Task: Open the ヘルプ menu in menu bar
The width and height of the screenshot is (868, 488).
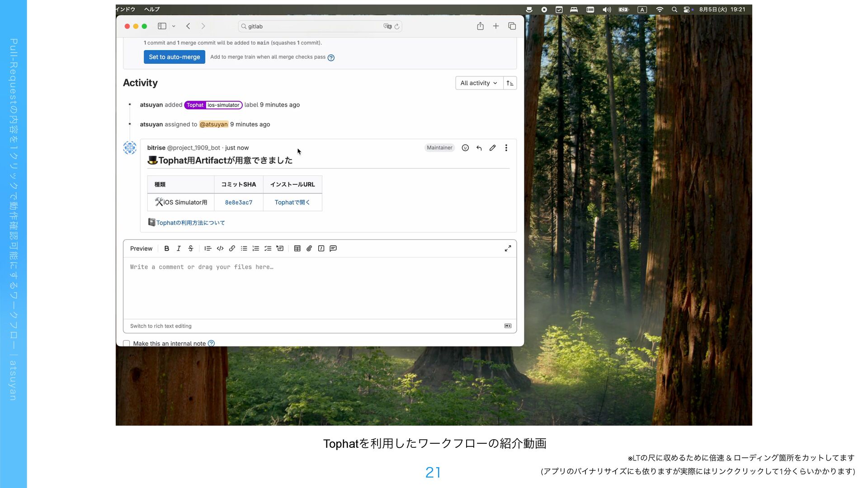Action: click(152, 9)
